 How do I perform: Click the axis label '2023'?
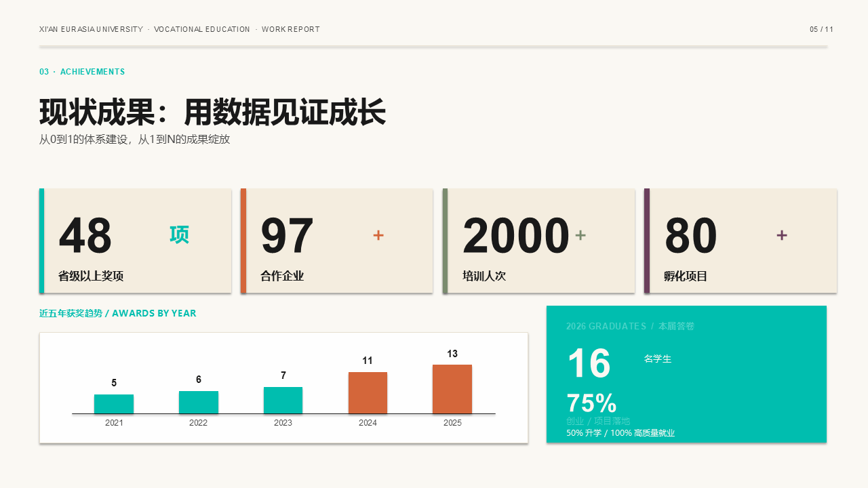click(x=283, y=423)
